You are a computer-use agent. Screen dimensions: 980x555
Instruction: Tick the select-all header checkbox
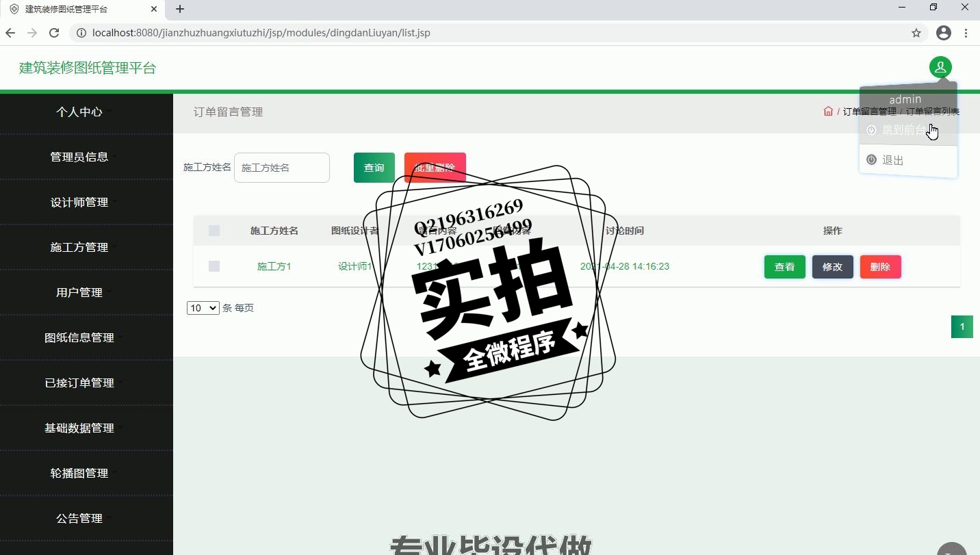tap(214, 231)
